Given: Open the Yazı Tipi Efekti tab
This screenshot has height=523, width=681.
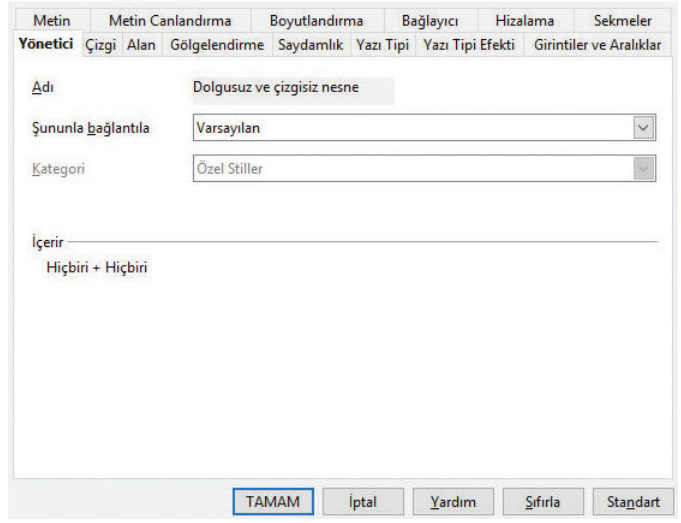Looking at the screenshot, I should coord(468,46).
